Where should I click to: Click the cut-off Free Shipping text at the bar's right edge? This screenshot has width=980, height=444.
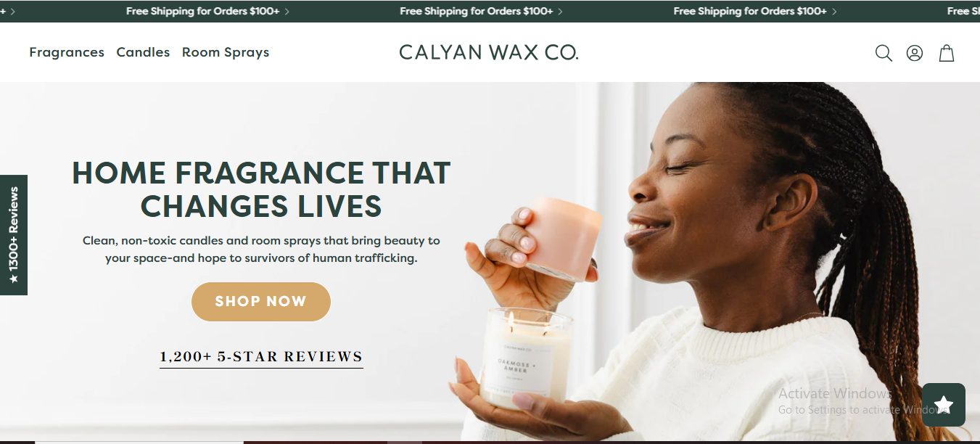[x=963, y=12]
